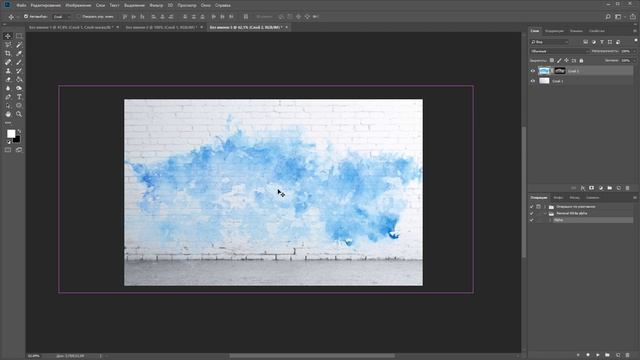This screenshot has width=640, height=360.
Task: Hide layer Слой 2 via eye icon
Action: (x=533, y=71)
